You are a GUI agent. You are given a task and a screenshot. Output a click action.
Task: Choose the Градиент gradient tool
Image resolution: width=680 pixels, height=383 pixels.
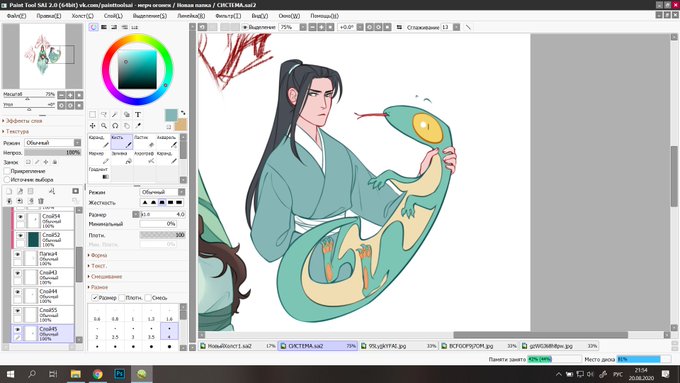(99, 173)
